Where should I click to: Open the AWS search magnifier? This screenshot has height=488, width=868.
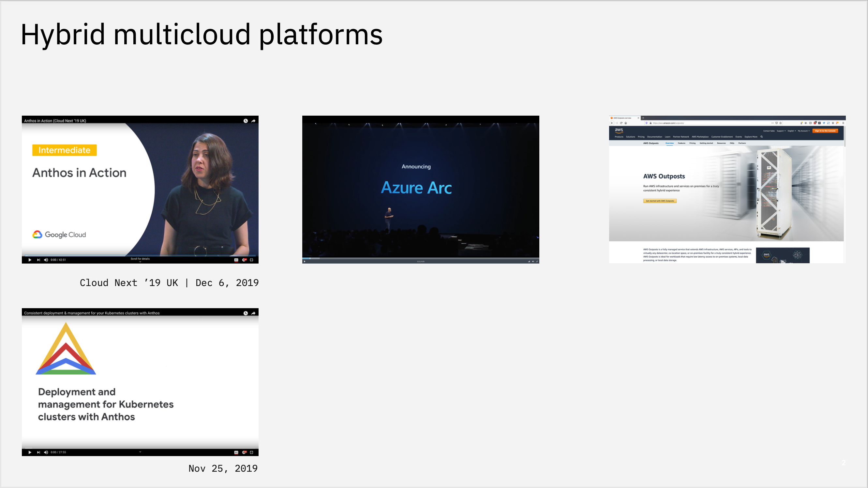(x=762, y=136)
